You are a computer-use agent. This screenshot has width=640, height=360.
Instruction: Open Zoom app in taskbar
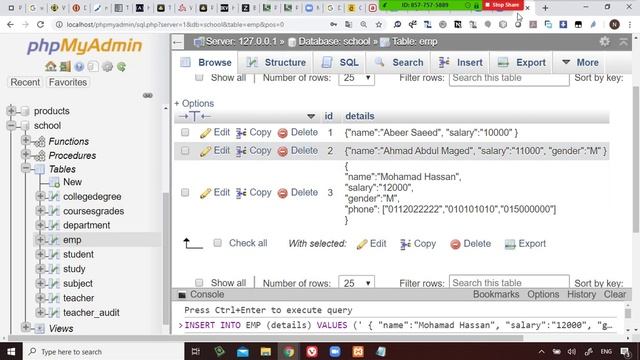click(x=335, y=351)
